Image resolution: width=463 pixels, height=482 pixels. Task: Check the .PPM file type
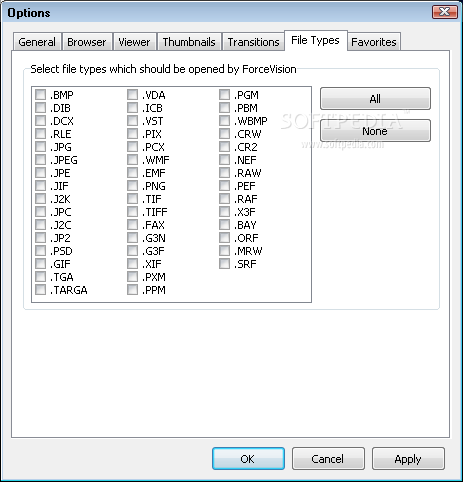(132, 290)
